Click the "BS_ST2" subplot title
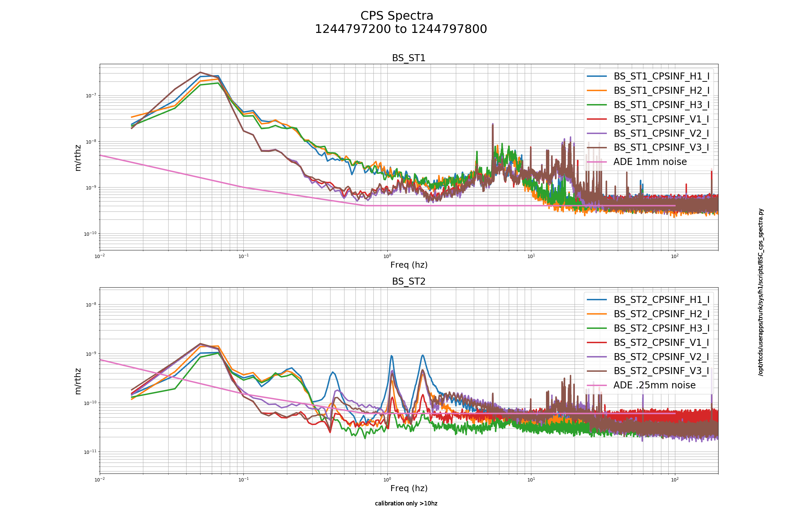 (x=409, y=282)
